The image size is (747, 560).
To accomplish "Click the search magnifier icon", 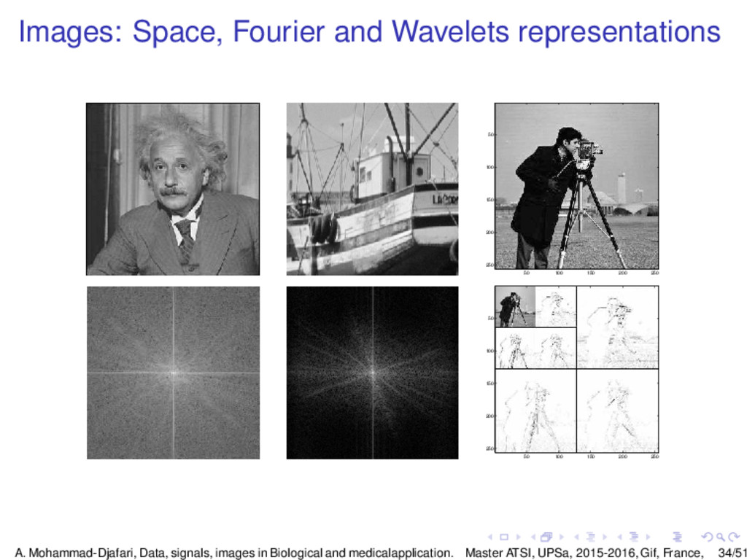I will pos(721,537).
